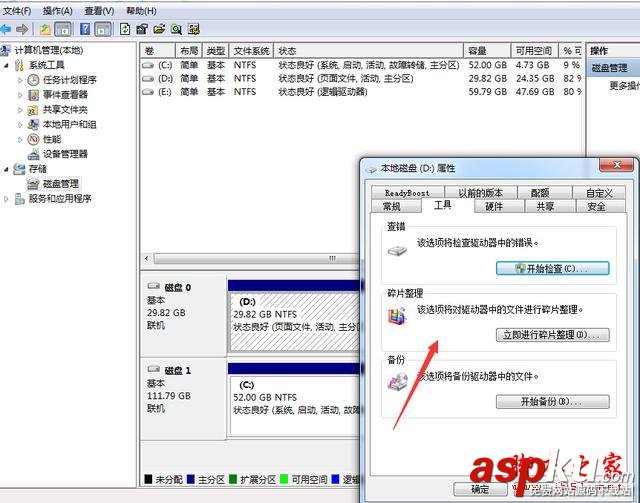Click the volume list horizontal scrollbar thumb
Image resolution: width=640 pixels, height=503 pixels.
click(257, 258)
